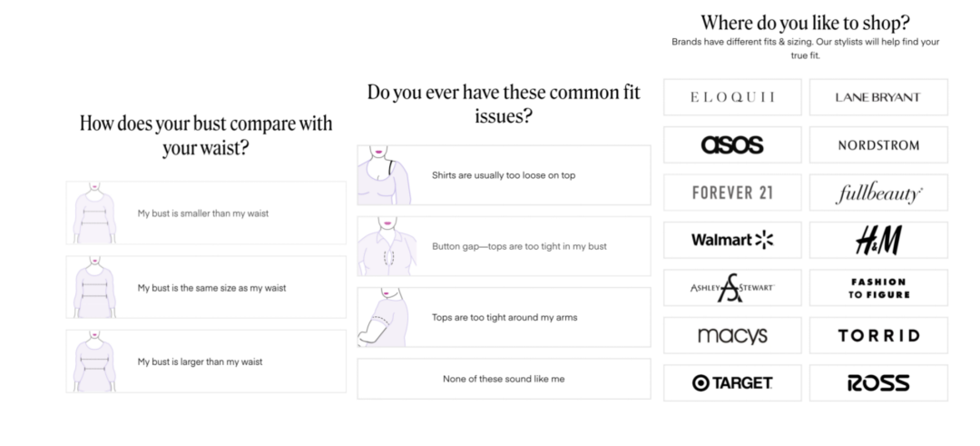The width and height of the screenshot is (980, 446).
Task: Click the loose shirt strap illustration
Action: [385, 175]
